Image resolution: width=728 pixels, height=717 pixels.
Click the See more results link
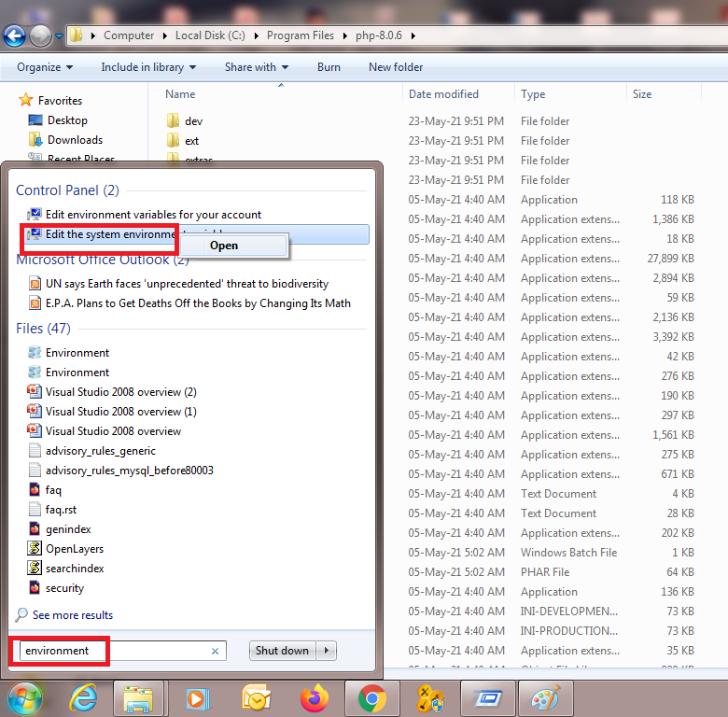pyautogui.click(x=72, y=615)
